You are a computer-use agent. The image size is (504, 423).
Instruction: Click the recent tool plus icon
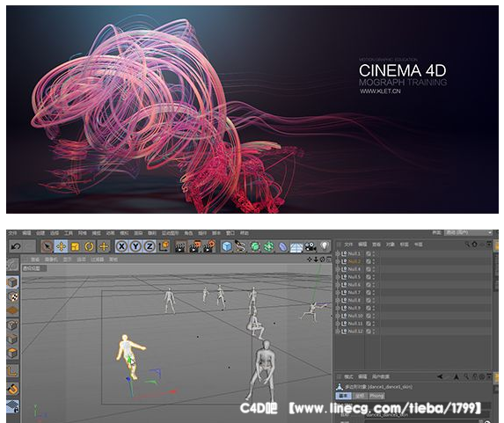[x=104, y=246]
